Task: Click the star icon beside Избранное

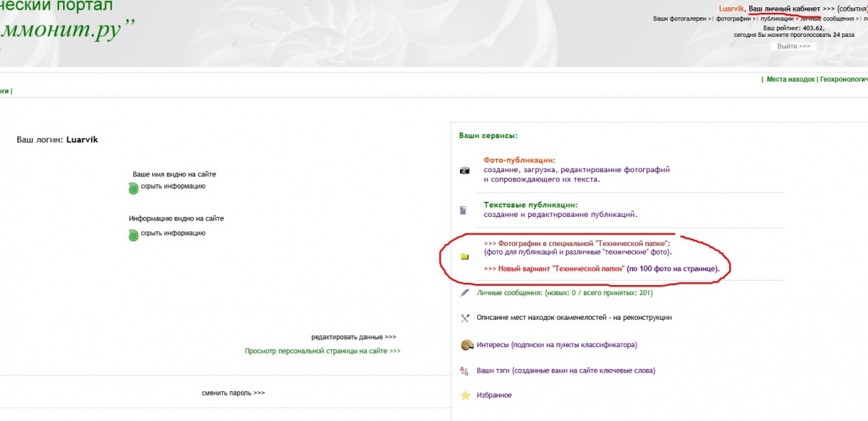Action: pos(465,395)
